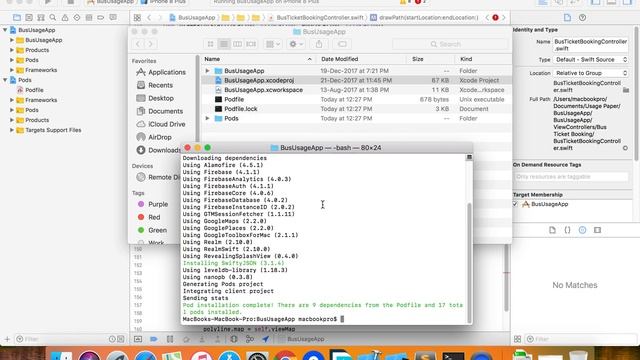Open the find navigator magnifier icon
Image resolution: width=640 pixels, height=360 pixels.
(x=53, y=18)
